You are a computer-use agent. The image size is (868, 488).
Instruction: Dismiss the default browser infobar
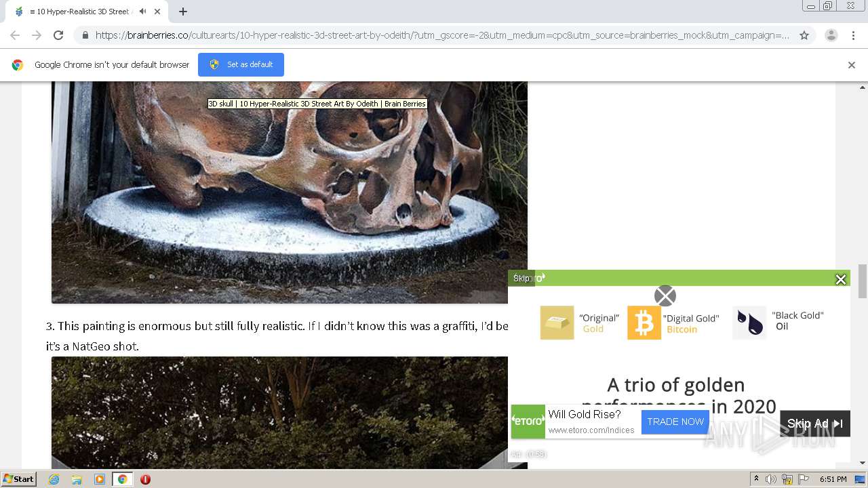click(852, 65)
